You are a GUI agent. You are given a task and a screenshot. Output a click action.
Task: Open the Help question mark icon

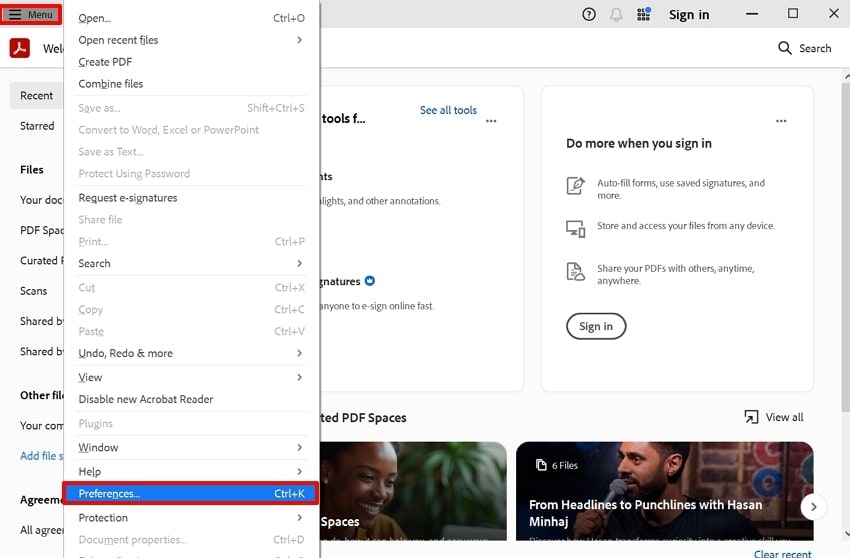tap(589, 15)
